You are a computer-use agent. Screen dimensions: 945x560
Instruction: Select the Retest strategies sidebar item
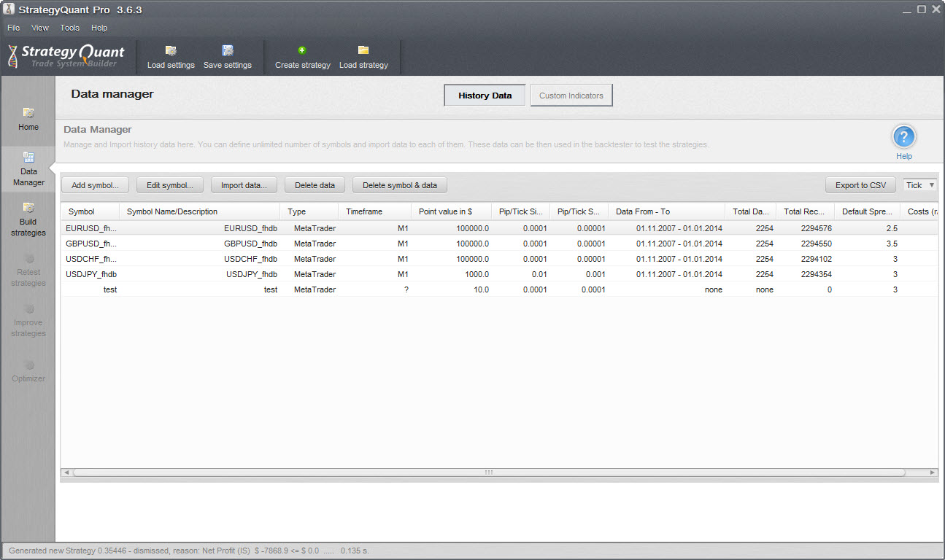(28, 270)
